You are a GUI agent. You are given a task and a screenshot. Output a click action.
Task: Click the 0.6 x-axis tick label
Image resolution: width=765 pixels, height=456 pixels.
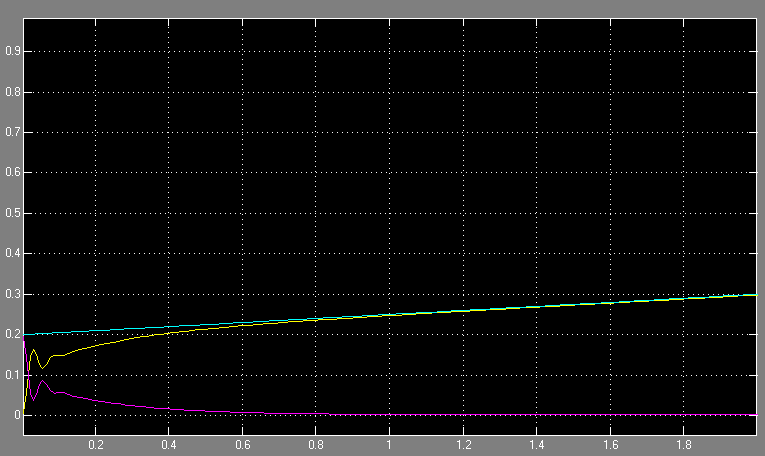pos(242,445)
